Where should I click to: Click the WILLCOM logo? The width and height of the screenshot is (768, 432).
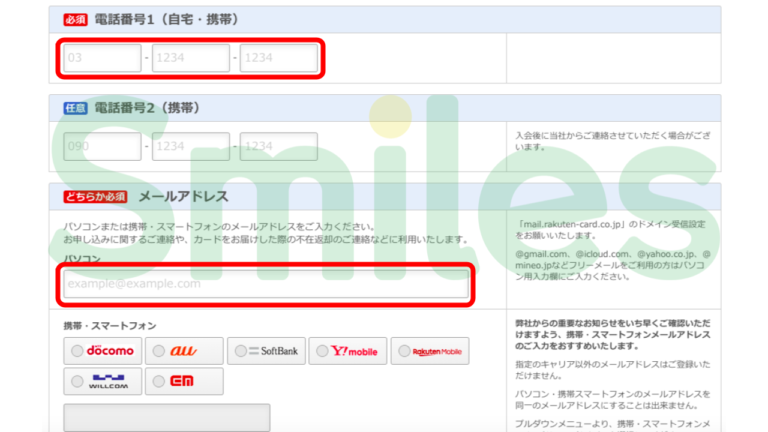pos(108,381)
